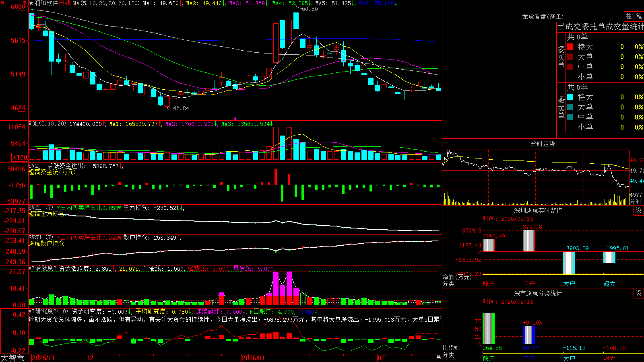Click the VOL(5,10,20) indicator label

click(x=47, y=123)
